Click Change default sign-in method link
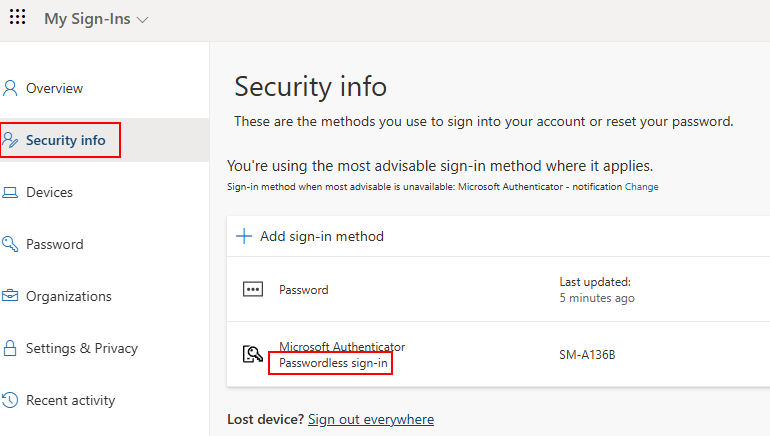Image resolution: width=770 pixels, height=436 pixels. point(641,187)
